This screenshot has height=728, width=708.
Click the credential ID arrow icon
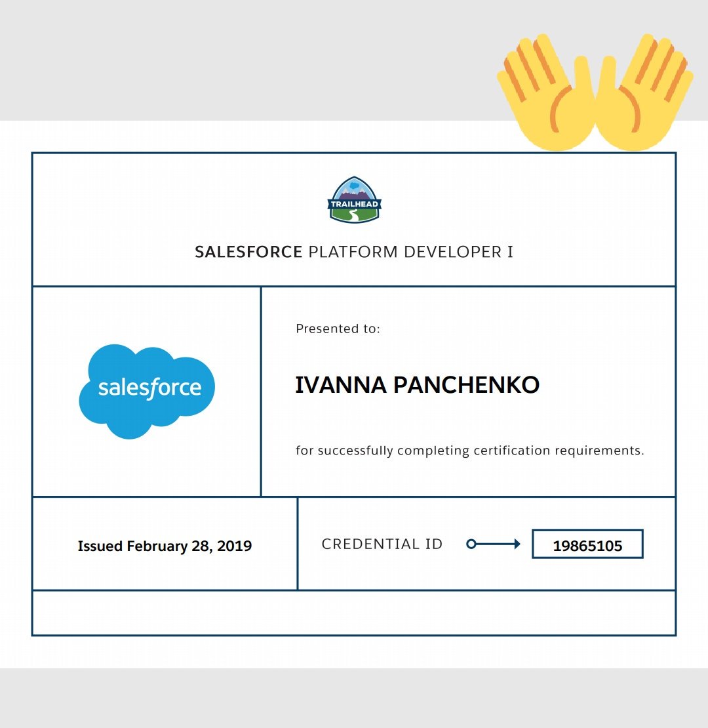[493, 544]
